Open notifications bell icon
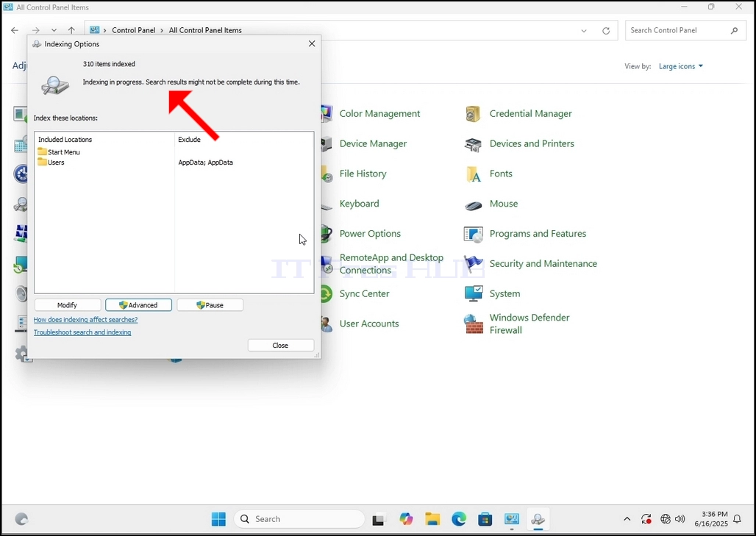 (x=737, y=519)
